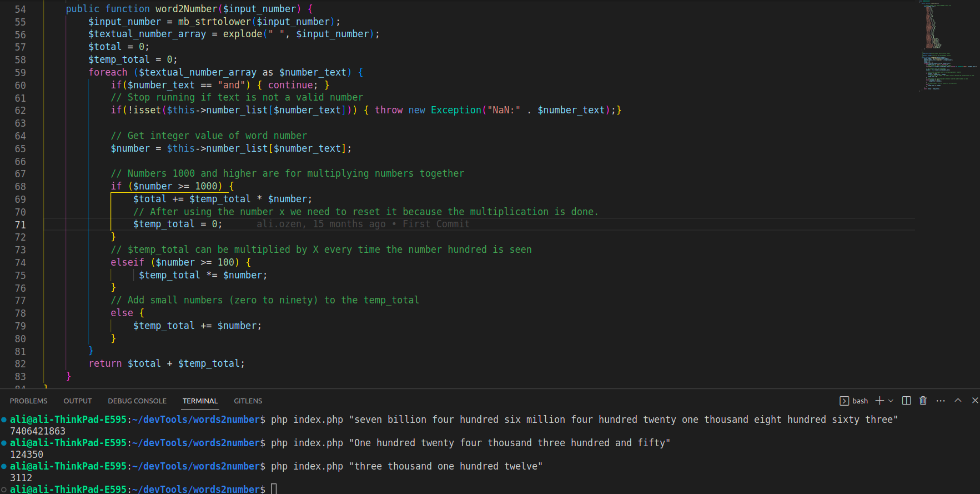980x494 pixels.
Task: Open the bash terminal profile icon
Action: point(844,401)
